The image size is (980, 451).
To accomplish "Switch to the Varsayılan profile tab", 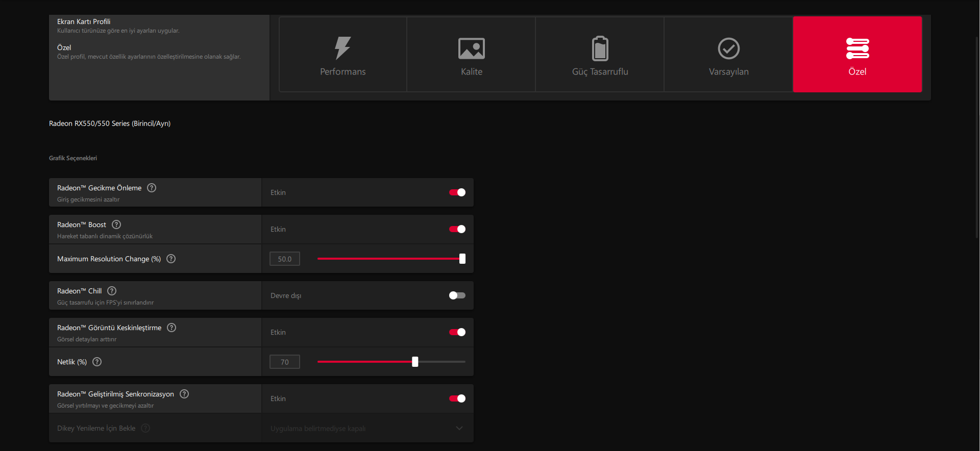I will tap(729, 54).
